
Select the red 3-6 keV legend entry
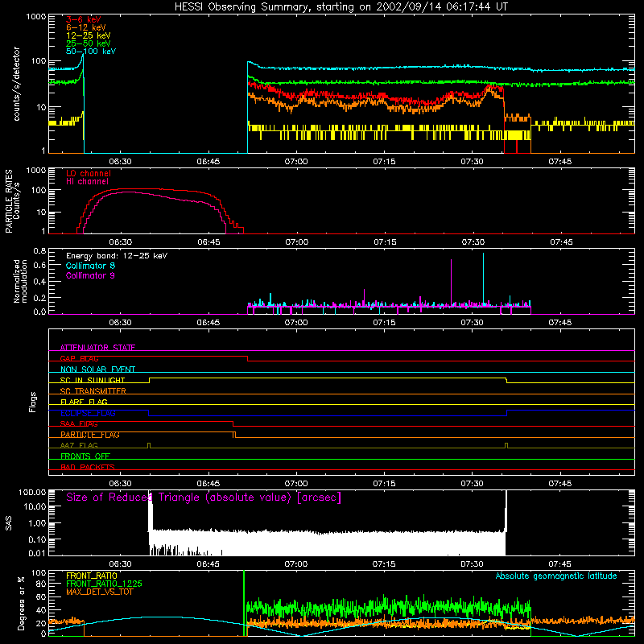click(x=84, y=19)
